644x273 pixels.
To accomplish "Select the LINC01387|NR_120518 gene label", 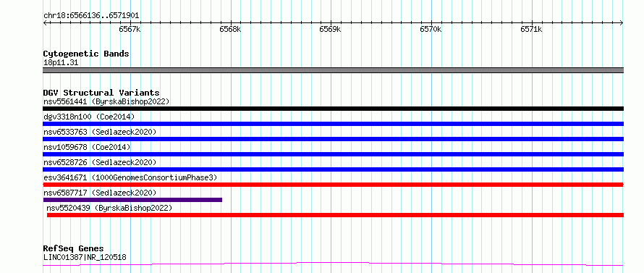I will pos(85,258).
